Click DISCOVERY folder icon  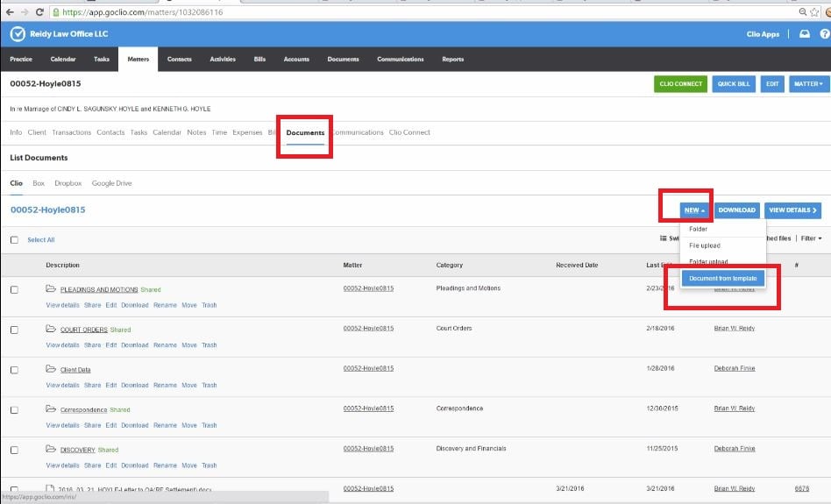coord(51,450)
